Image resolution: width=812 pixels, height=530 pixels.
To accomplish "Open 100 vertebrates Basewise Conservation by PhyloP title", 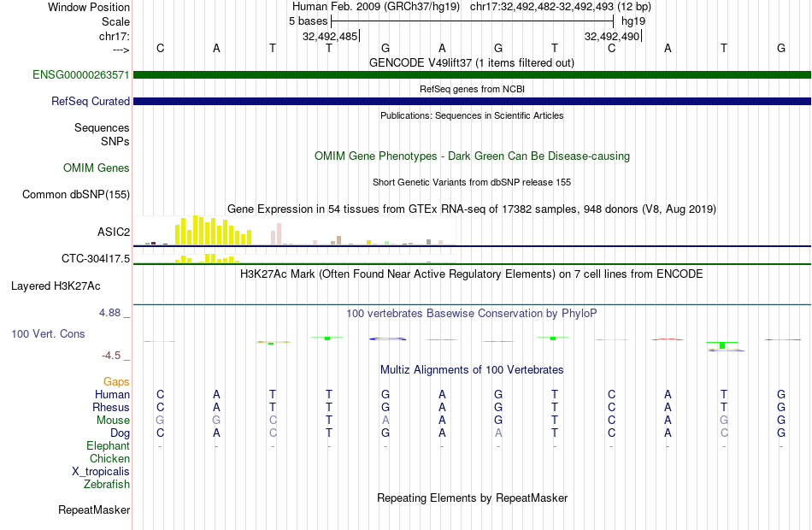I will [471, 313].
